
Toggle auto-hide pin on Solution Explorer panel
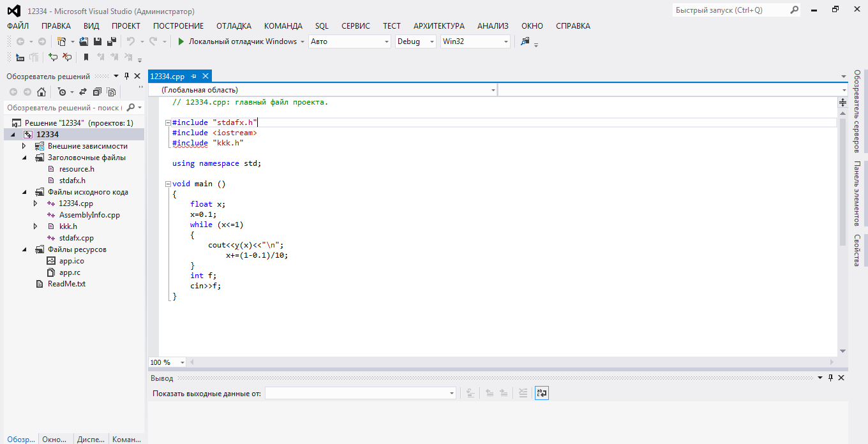[x=126, y=76]
